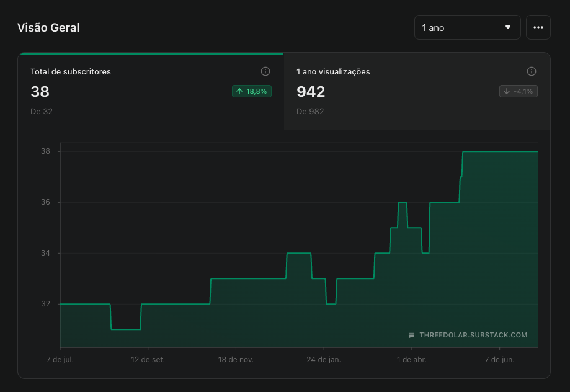Click the 18 de nov. date label

pyautogui.click(x=236, y=360)
